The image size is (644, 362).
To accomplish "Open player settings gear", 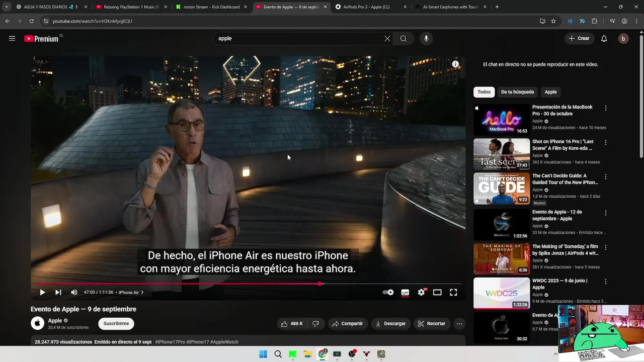I will 422,292.
